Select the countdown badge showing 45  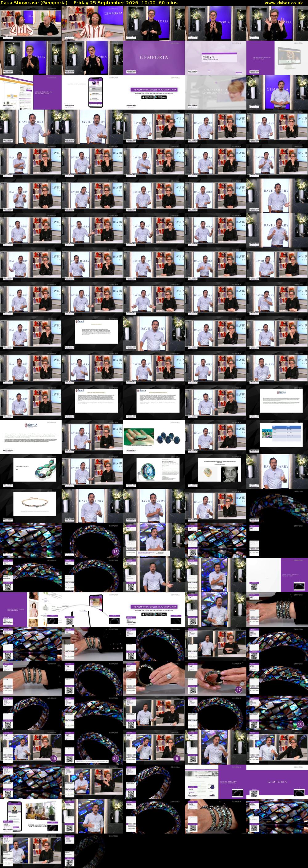(x=54, y=759)
